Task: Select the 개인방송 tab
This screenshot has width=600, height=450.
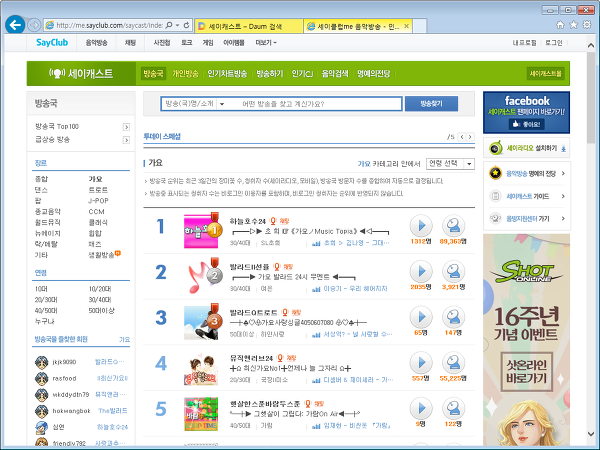Action: coord(185,73)
